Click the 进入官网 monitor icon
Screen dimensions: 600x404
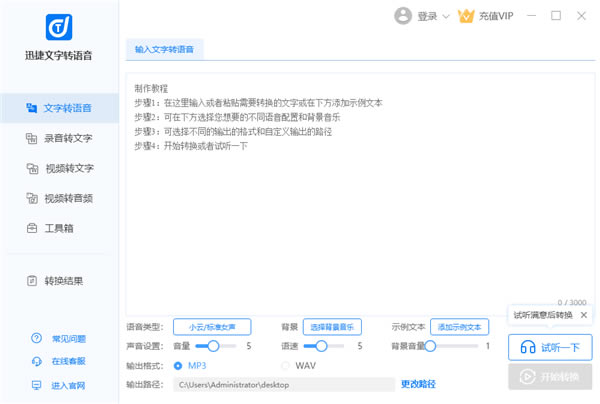coord(36,385)
